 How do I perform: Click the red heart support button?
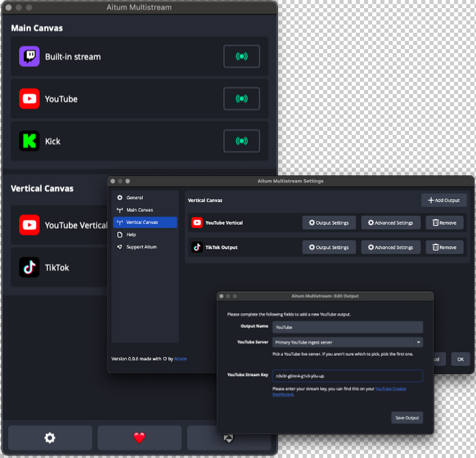tap(139, 438)
